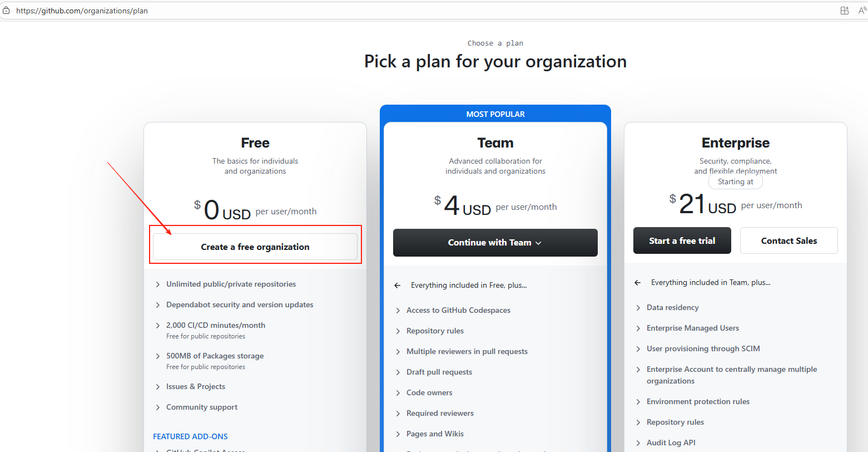Click Start a free trial button
868x452 pixels.
(x=682, y=240)
